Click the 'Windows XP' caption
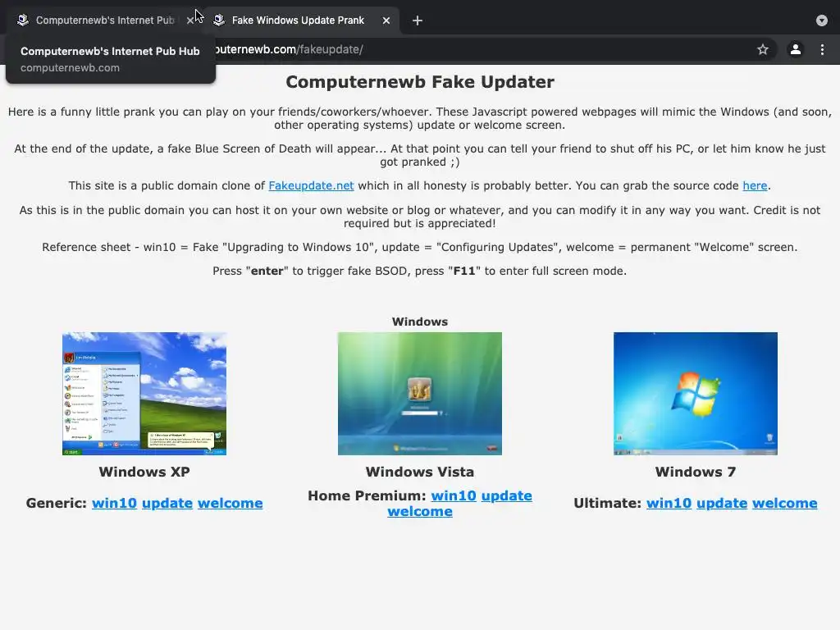The image size is (840, 630). [x=144, y=472]
